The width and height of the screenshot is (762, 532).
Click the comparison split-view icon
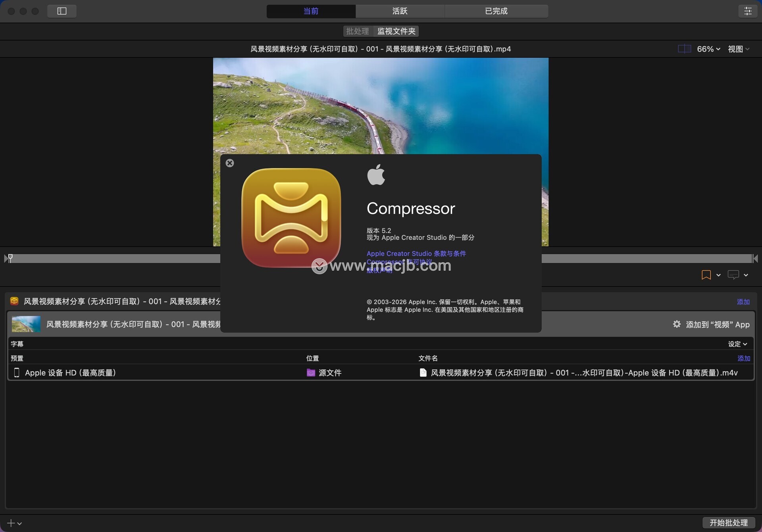click(x=684, y=49)
